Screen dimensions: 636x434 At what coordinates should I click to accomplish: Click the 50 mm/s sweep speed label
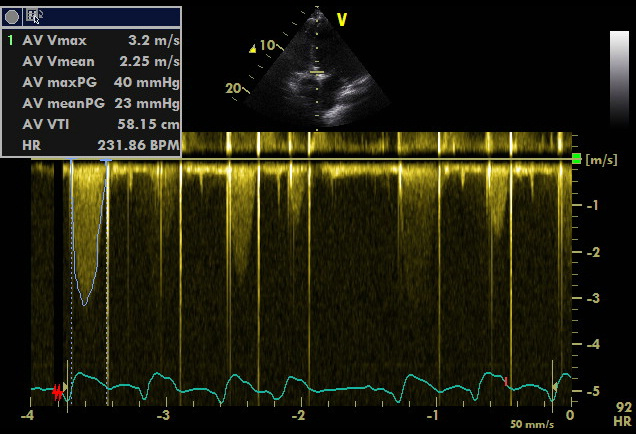(529, 425)
